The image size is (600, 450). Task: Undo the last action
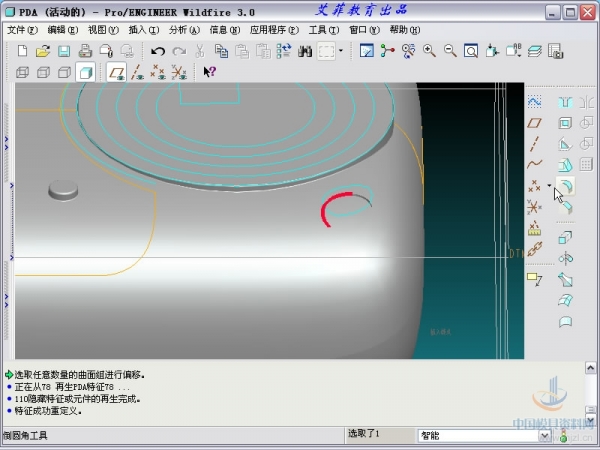pyautogui.click(x=158, y=51)
